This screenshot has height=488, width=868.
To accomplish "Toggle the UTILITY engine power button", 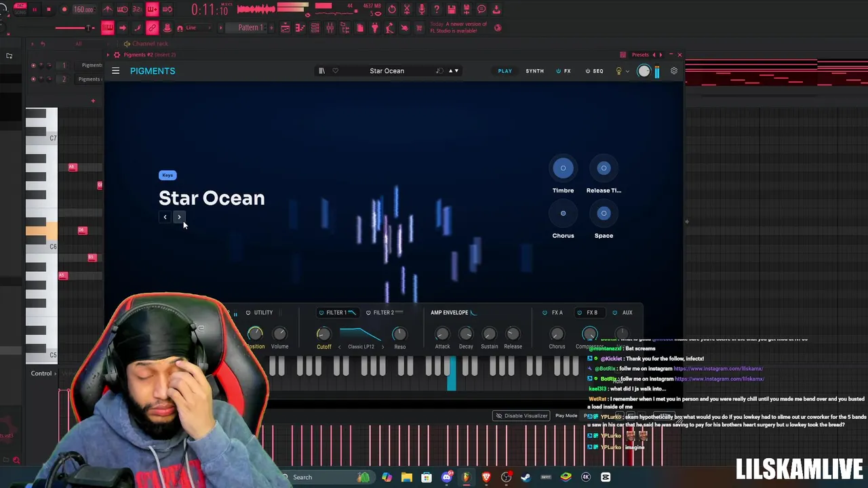I will pos(248,312).
